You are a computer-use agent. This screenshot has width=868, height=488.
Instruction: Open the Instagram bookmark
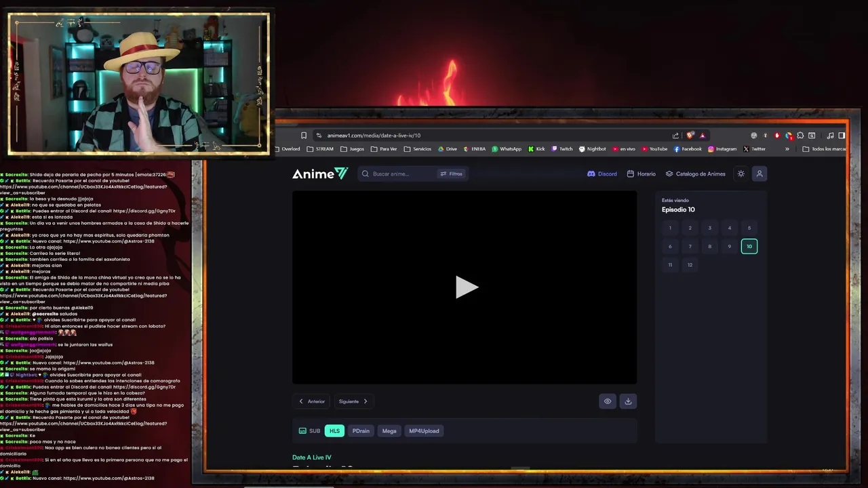click(x=722, y=149)
